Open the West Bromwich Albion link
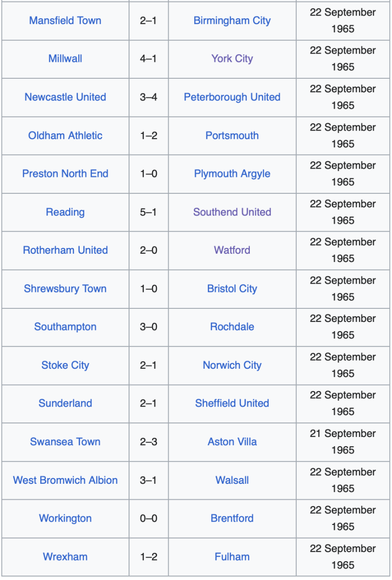Screen dimensions: 392x580 [x=65, y=480]
